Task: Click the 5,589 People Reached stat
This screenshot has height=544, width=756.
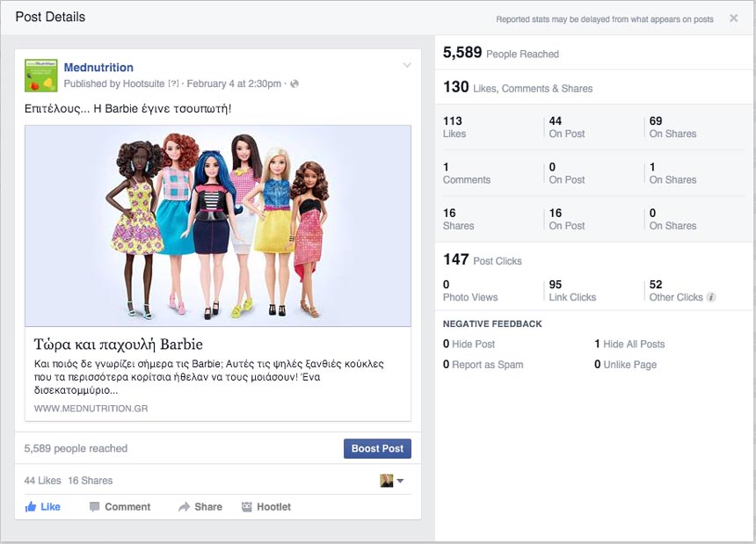Action: tap(500, 53)
